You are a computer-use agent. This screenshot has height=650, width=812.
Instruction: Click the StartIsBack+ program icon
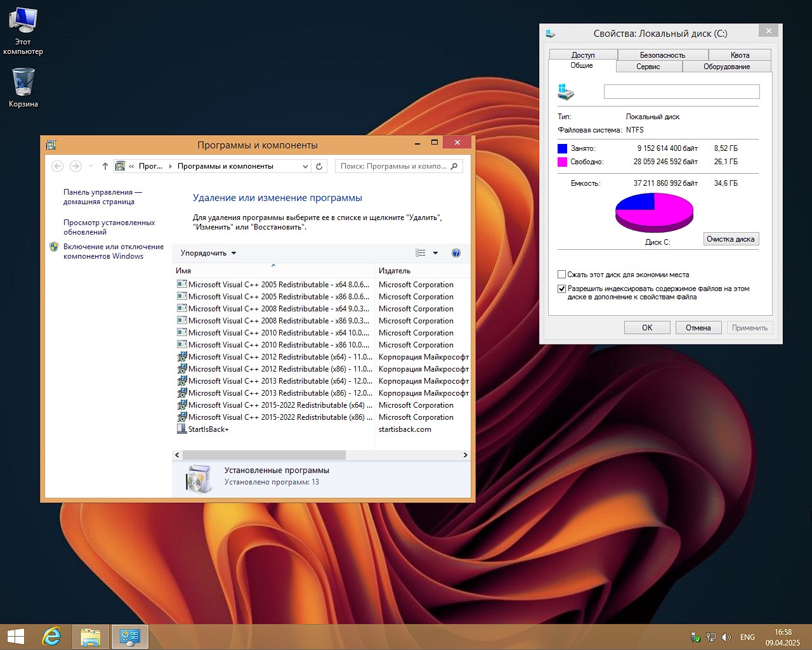click(x=182, y=429)
